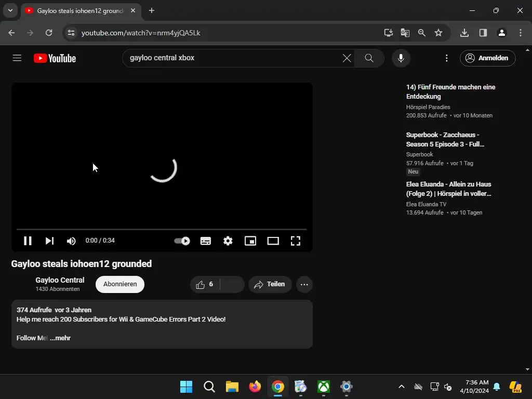
Task: Like the video with thumbs-up
Action: [205, 284]
